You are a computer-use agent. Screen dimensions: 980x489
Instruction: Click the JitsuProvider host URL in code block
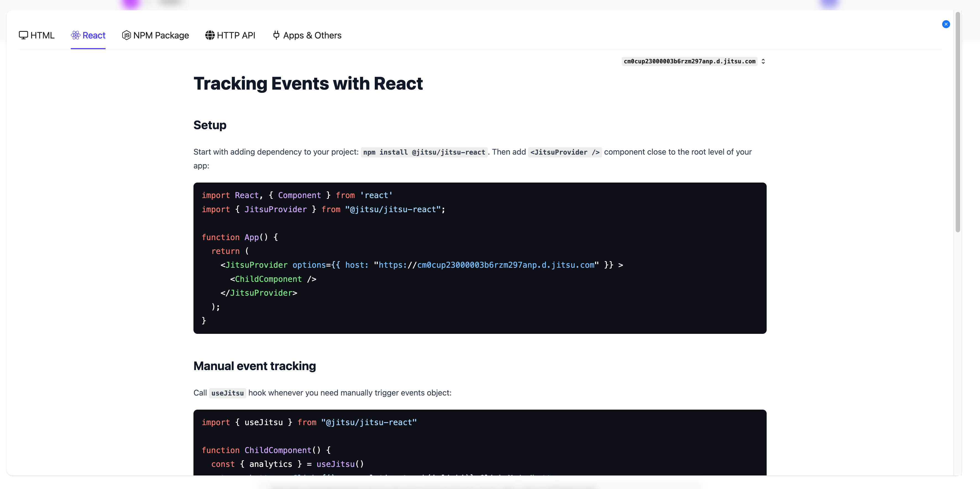click(x=486, y=265)
